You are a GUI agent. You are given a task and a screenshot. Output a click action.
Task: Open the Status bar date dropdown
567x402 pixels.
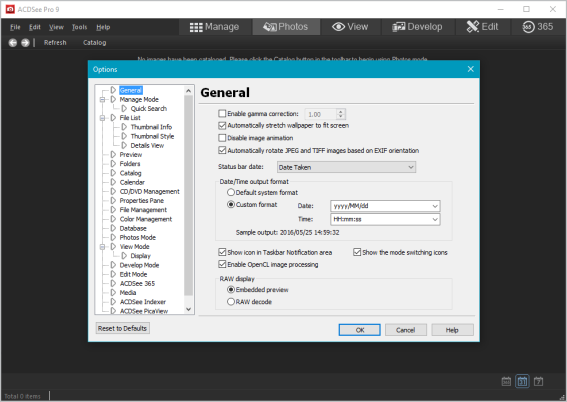click(x=346, y=167)
